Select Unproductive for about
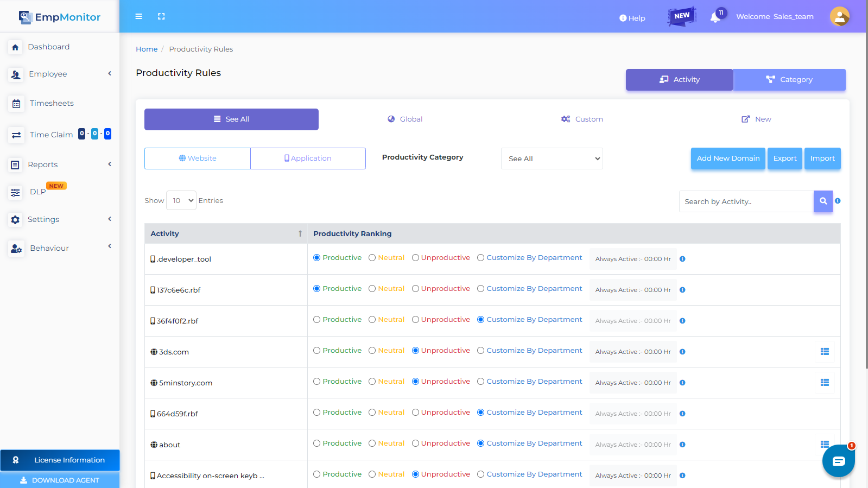 [415, 443]
